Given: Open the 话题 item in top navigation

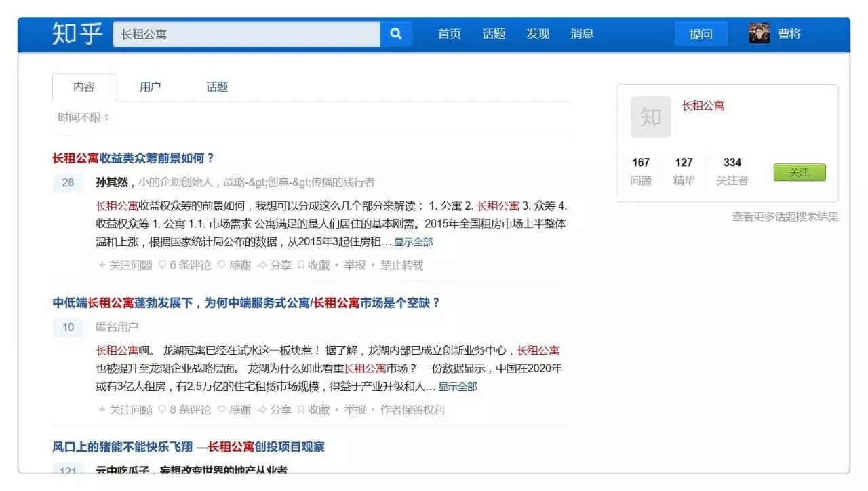Looking at the screenshot, I should (x=494, y=34).
